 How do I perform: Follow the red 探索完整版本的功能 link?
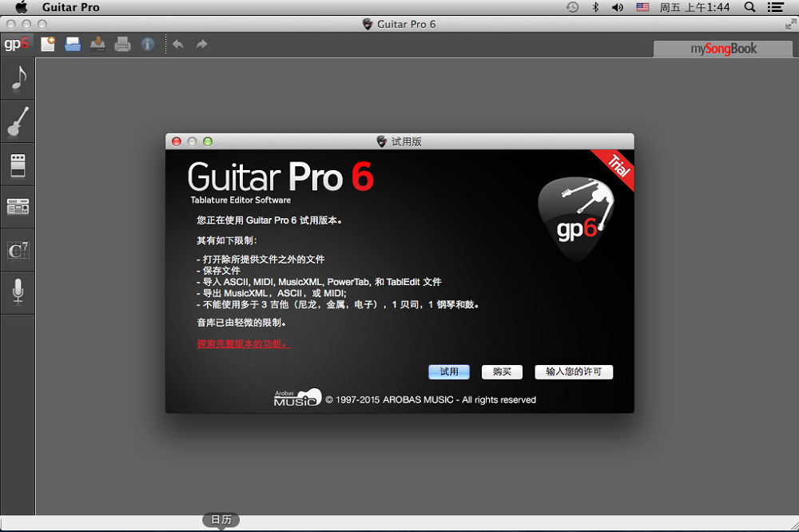coord(244,344)
